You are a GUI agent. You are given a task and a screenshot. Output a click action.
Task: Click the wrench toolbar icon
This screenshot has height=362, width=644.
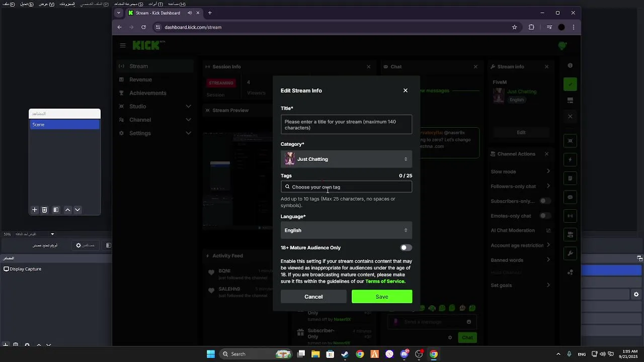pyautogui.click(x=570, y=253)
